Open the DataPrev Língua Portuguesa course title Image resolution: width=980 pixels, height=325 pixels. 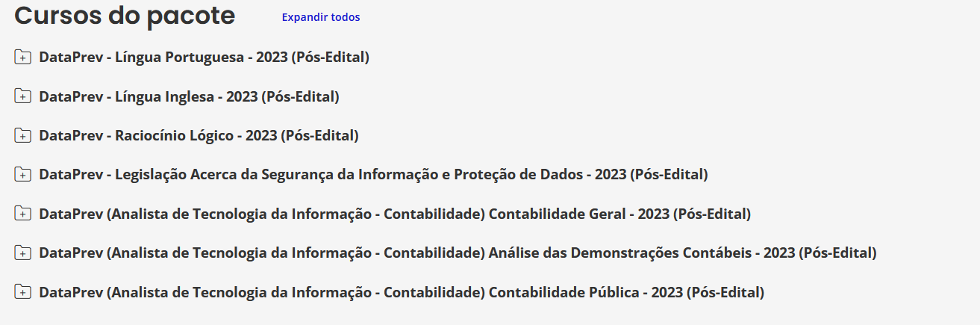tap(204, 57)
